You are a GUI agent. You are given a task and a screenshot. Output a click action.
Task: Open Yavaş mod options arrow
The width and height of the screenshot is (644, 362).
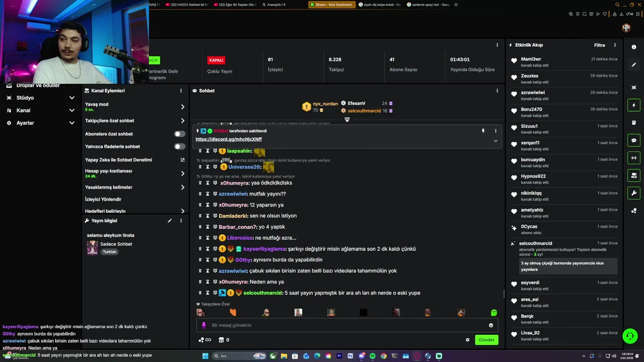tap(182, 107)
